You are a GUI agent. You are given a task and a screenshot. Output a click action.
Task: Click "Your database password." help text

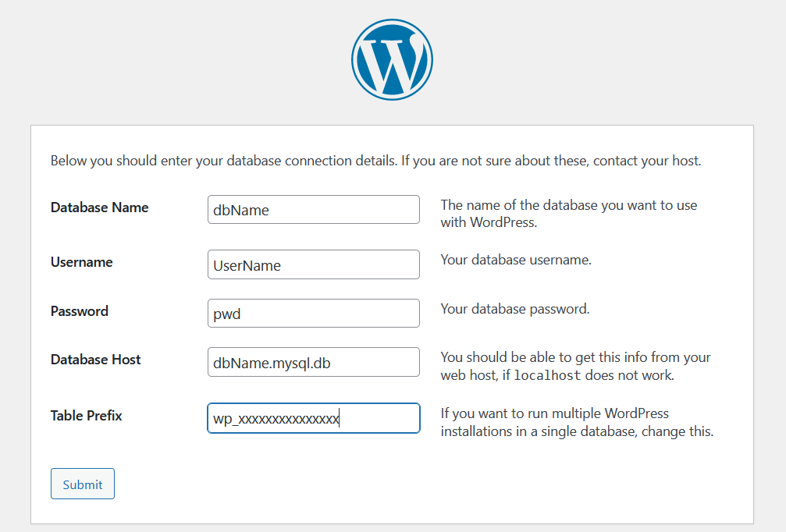coord(514,309)
